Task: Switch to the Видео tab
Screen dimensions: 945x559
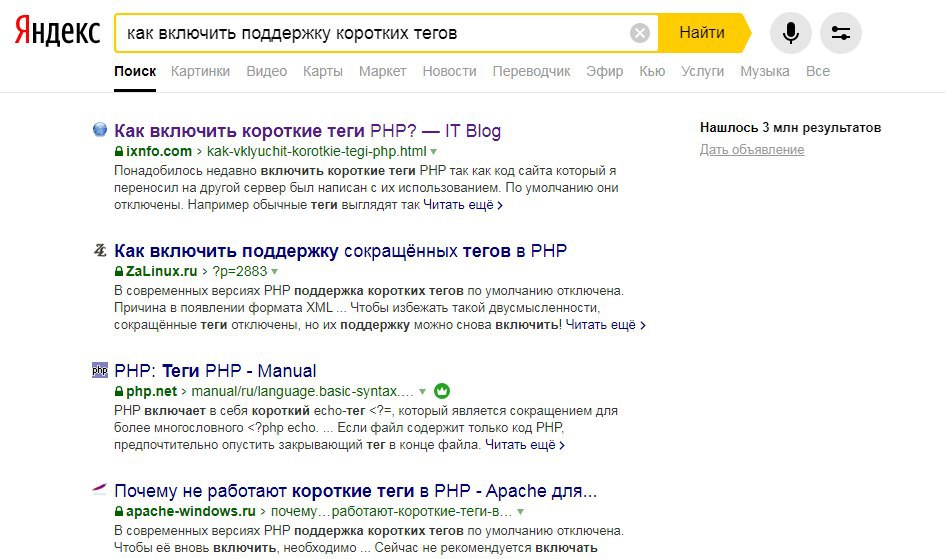Action: [x=266, y=71]
